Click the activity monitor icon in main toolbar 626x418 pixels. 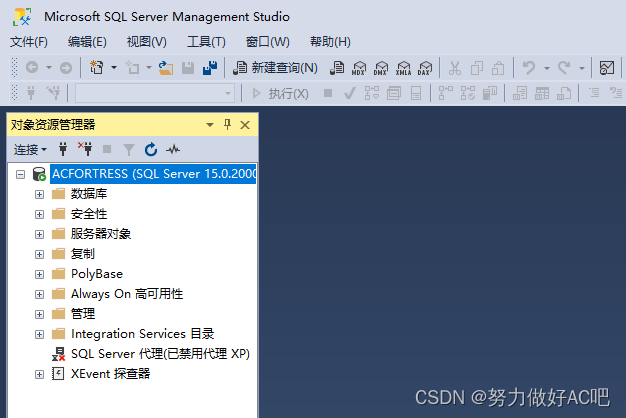607,68
